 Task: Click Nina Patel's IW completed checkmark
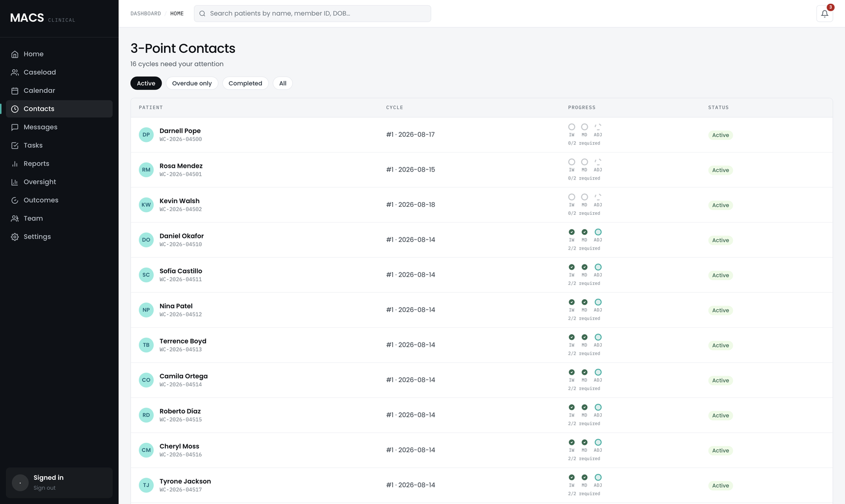tap(571, 302)
